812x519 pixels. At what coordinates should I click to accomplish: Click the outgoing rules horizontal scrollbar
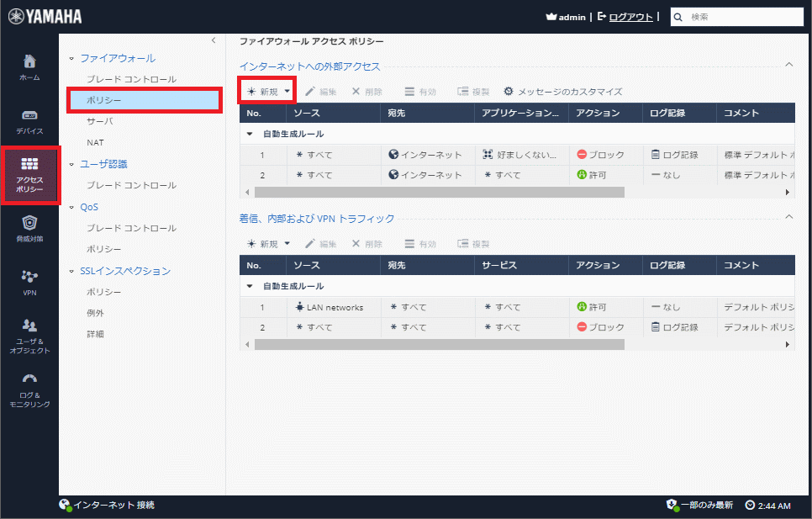(437, 192)
